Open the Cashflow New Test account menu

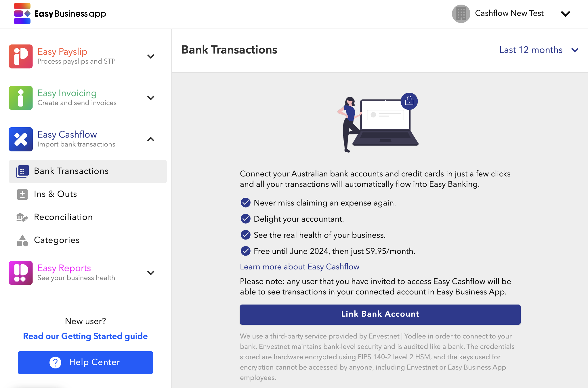coord(566,14)
